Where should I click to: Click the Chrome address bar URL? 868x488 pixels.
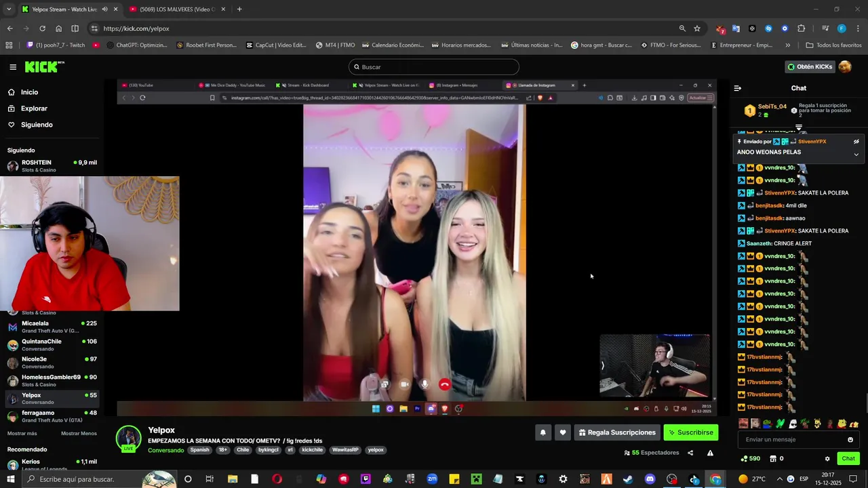click(x=136, y=28)
